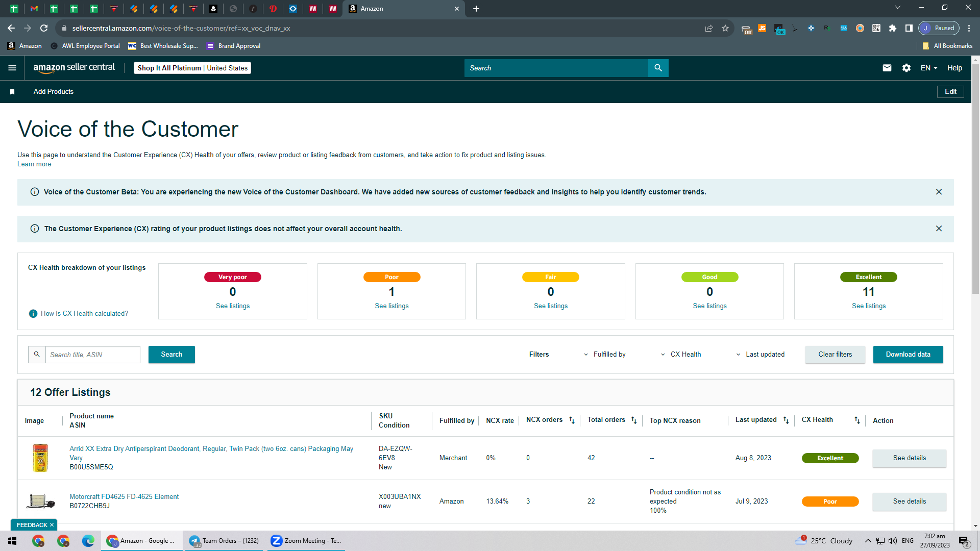Open Brand Approval bookmark
Screen dimensions: 980x551
(x=233, y=46)
